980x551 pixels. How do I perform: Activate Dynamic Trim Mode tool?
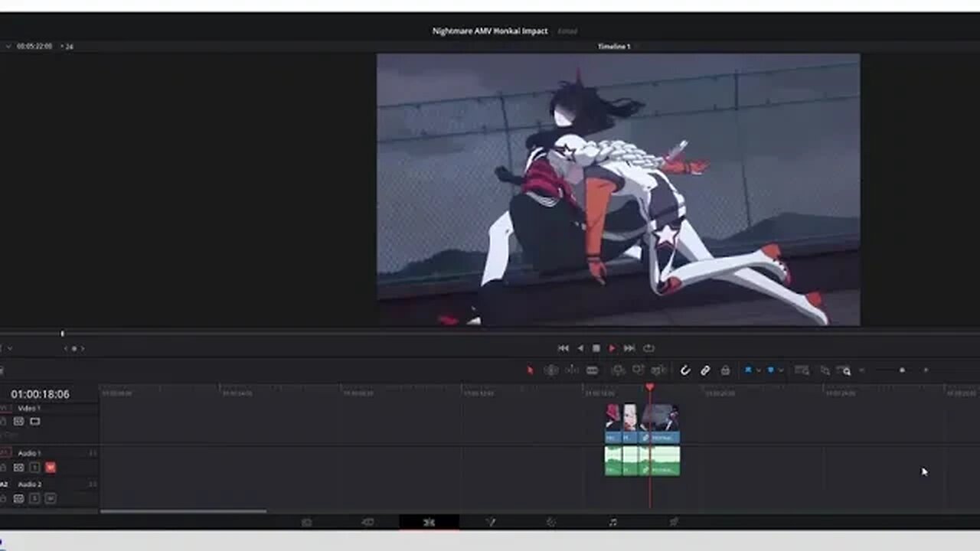point(572,370)
